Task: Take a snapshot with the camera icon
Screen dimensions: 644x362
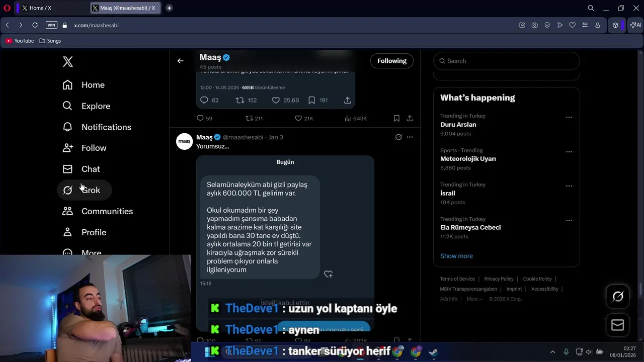Action: pyautogui.click(x=534, y=25)
